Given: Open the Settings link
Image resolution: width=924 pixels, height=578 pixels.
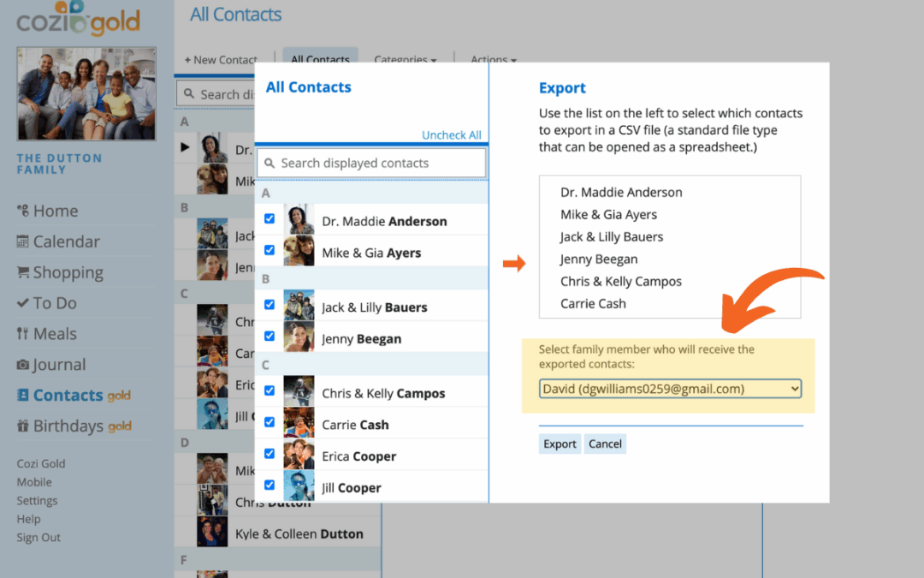Looking at the screenshot, I should point(37,500).
